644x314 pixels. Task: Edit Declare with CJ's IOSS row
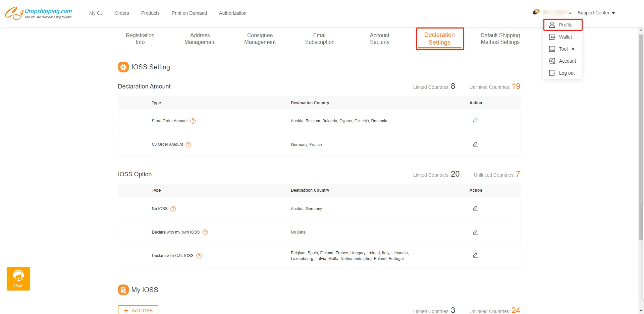pyautogui.click(x=475, y=255)
